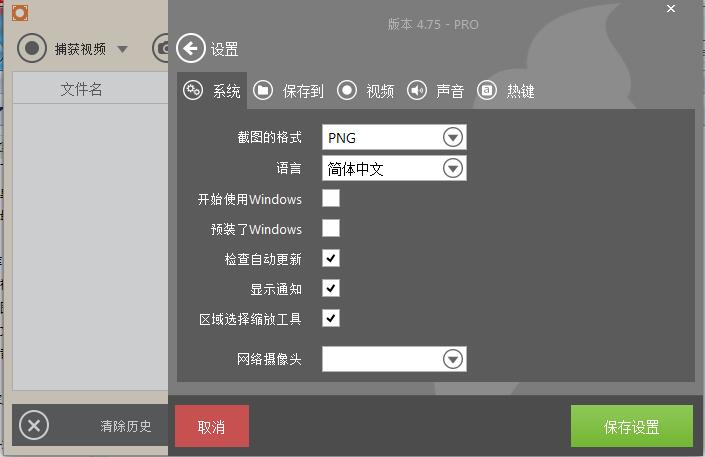The image size is (705, 457).
Task: Click the green 保存设置 button
Action: [x=632, y=426]
